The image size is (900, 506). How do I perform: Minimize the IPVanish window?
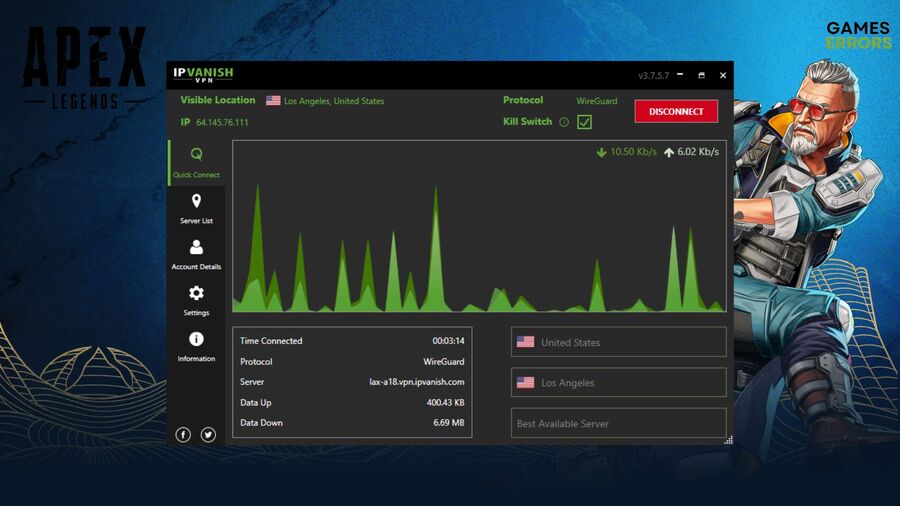pos(680,75)
